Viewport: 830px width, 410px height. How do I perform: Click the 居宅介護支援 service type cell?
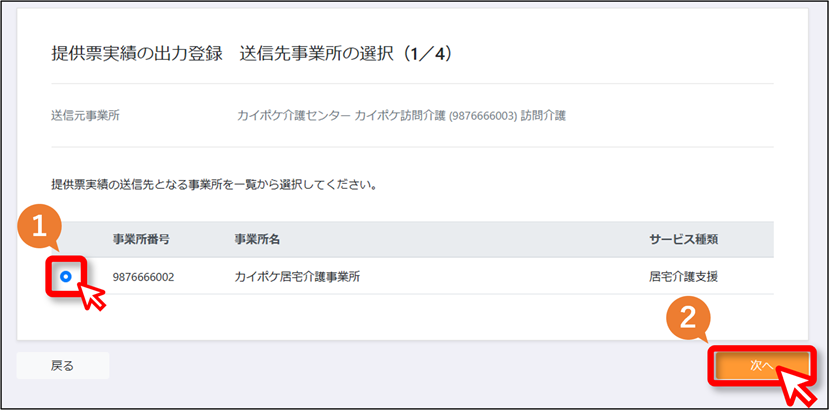683,277
